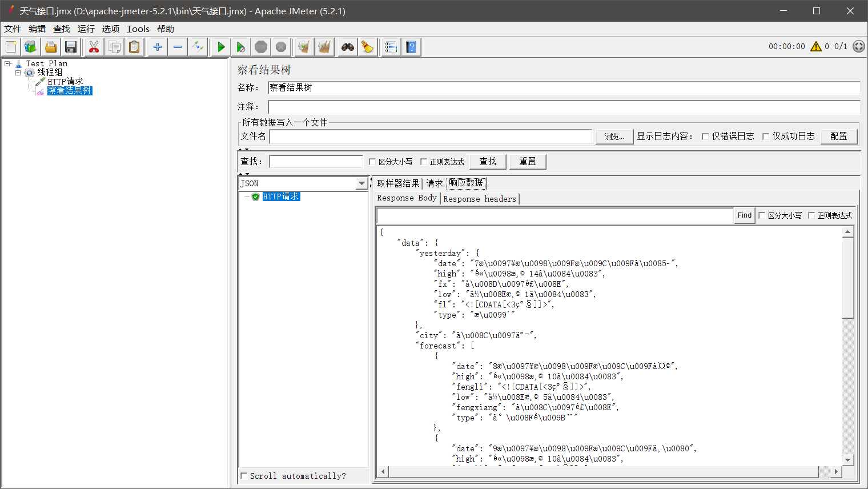Click the Toggle enable/disable icon

pos(198,47)
